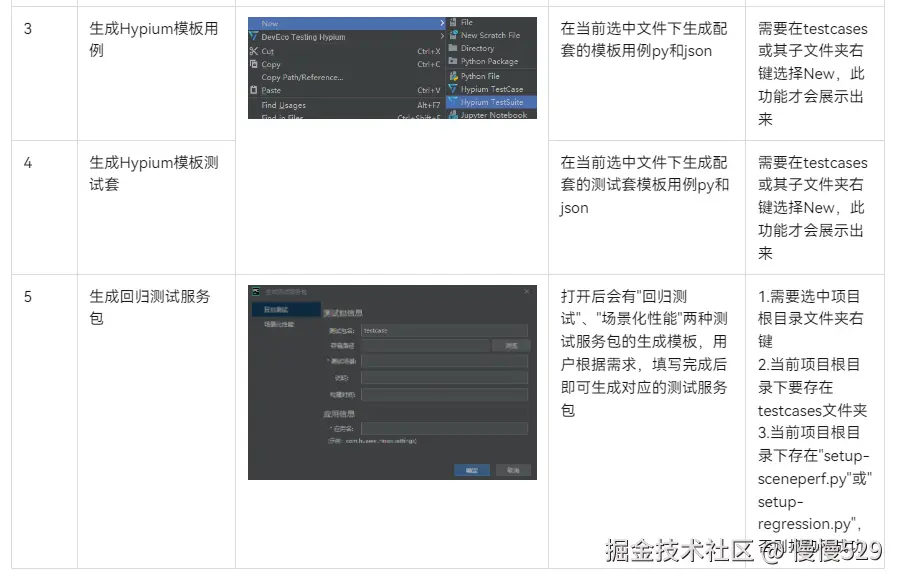The image size is (901, 583).
Task: Click row number 4 in the table
Action: [x=28, y=163]
